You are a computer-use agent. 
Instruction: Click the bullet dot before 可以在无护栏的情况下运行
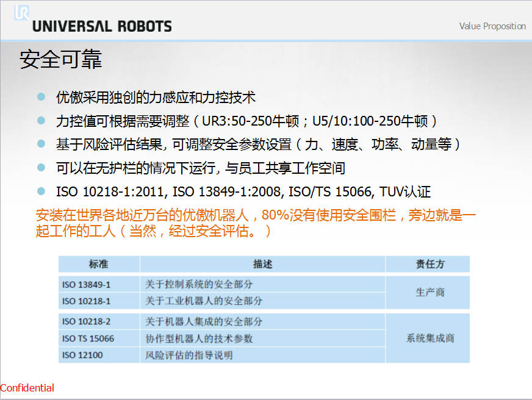click(x=41, y=168)
